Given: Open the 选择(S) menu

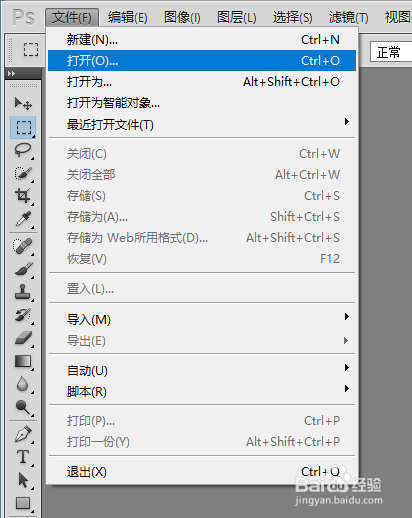Looking at the screenshot, I should [292, 17].
